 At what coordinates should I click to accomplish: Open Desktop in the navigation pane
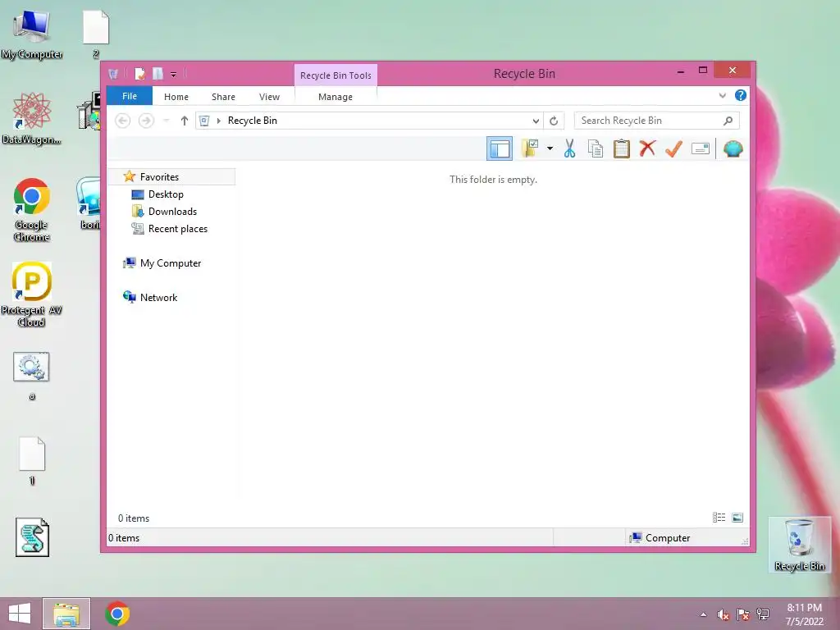166,194
